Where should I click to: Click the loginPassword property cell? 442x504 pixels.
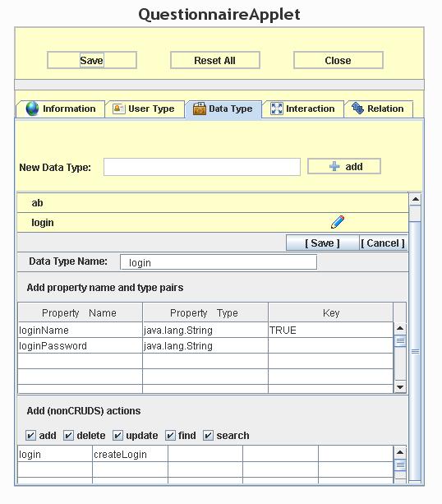[80, 346]
